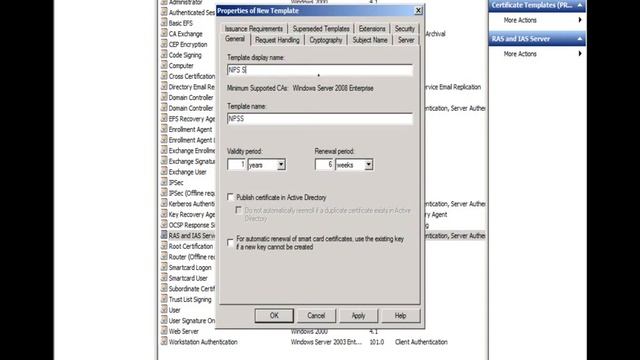Click the IPSec template icon
The width and height of the screenshot is (640, 360).
click(x=164, y=182)
